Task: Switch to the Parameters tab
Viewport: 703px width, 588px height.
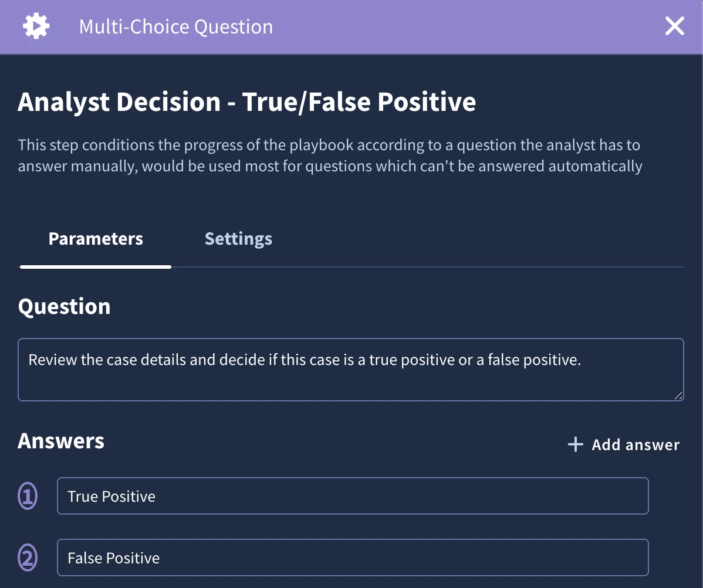Action: click(x=96, y=239)
